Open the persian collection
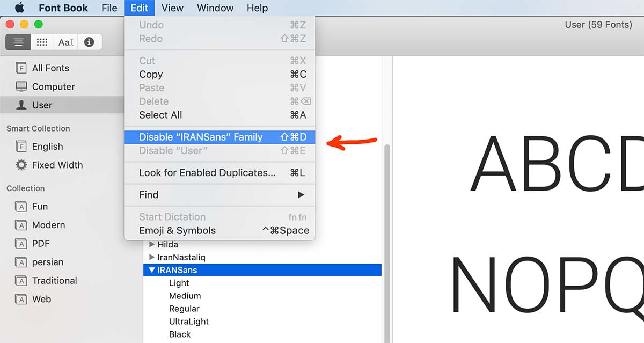This screenshot has height=343, width=644. (47, 262)
